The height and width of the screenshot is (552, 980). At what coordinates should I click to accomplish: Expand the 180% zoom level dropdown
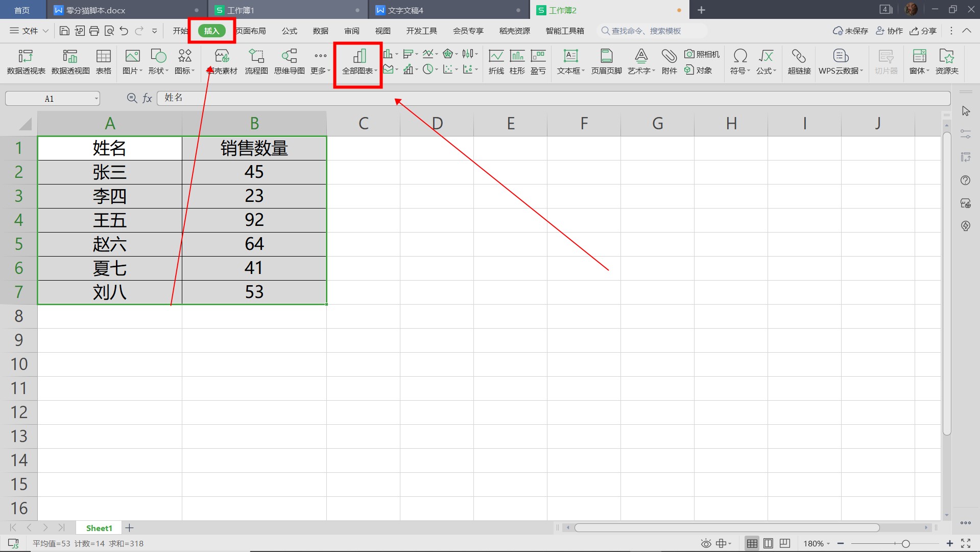828,544
